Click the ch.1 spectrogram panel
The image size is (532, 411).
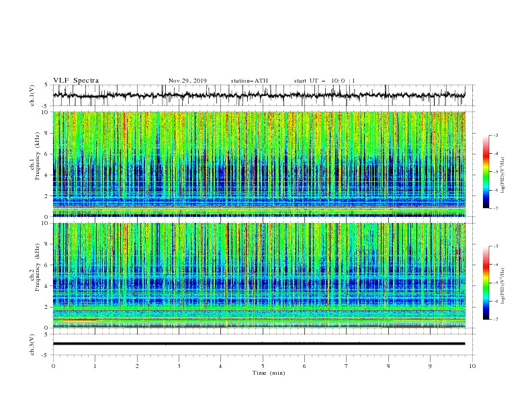tap(259, 164)
